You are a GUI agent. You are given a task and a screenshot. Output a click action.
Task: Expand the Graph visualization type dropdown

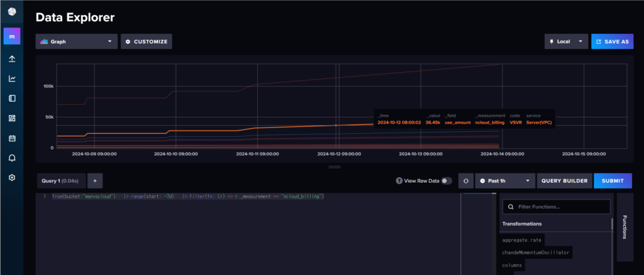(76, 41)
